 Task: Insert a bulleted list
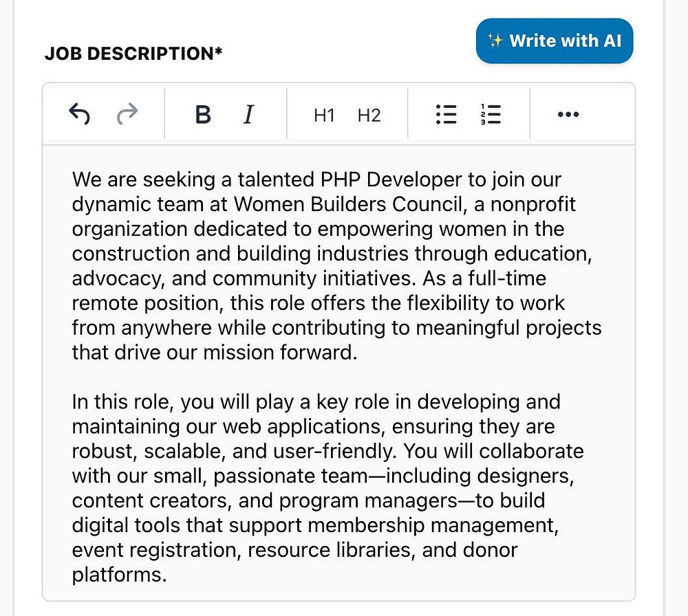pyautogui.click(x=446, y=115)
